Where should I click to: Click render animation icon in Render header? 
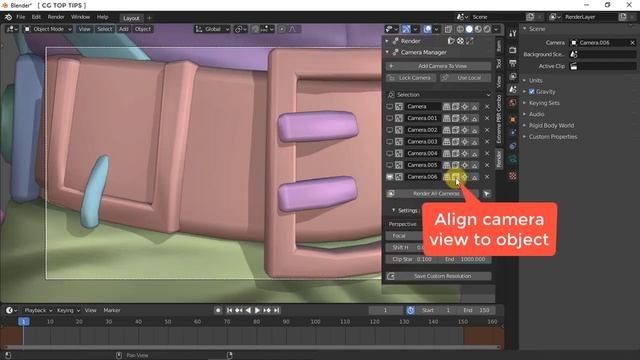pyautogui.click(x=460, y=41)
